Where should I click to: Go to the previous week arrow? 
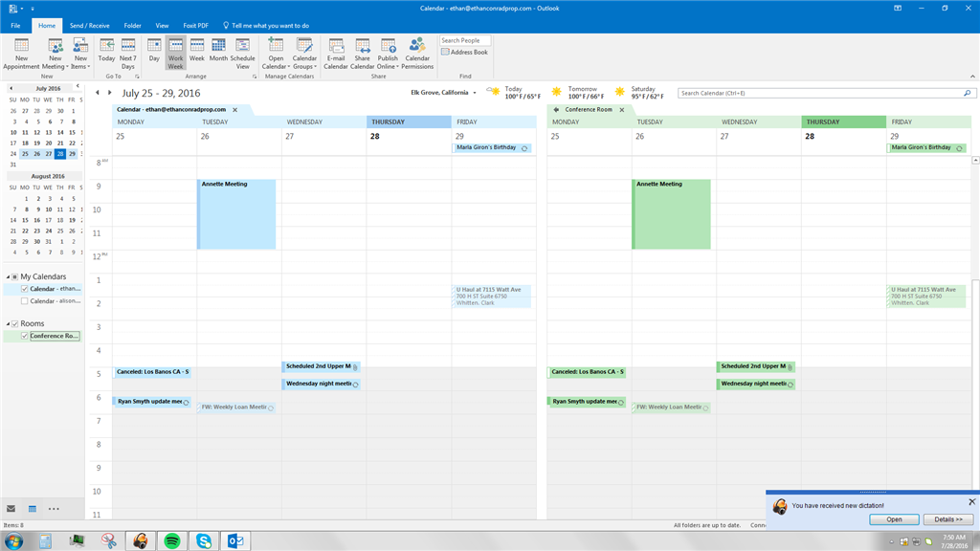(98, 93)
